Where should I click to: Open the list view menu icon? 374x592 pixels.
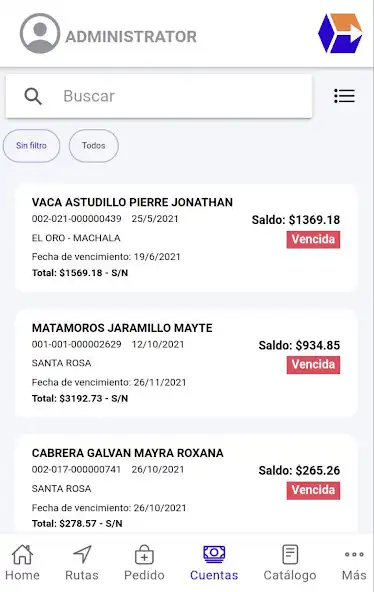pos(344,96)
